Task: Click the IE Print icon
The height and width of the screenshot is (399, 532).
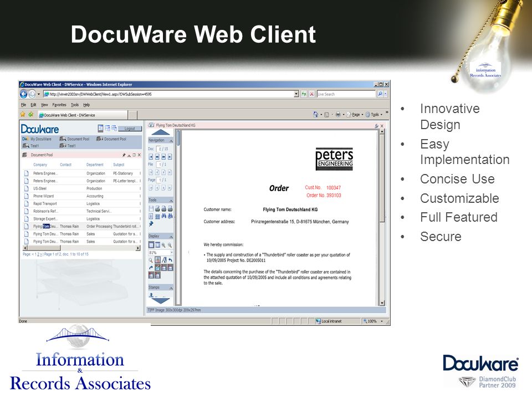Action: (x=338, y=114)
